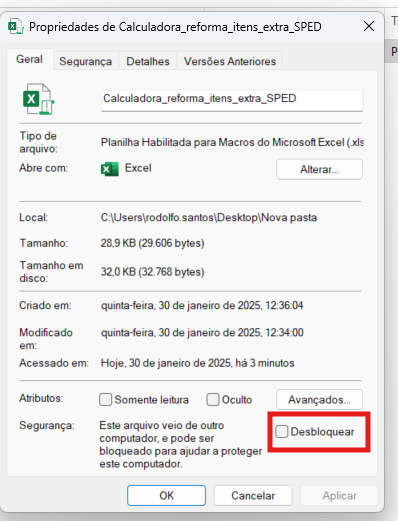
Task: Select the Geral tab
Action: pos(29,59)
